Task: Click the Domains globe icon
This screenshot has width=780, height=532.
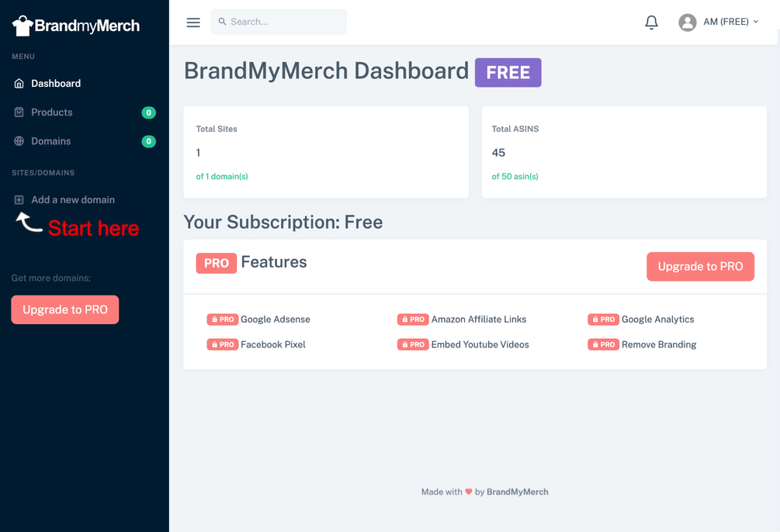Action: (19, 141)
